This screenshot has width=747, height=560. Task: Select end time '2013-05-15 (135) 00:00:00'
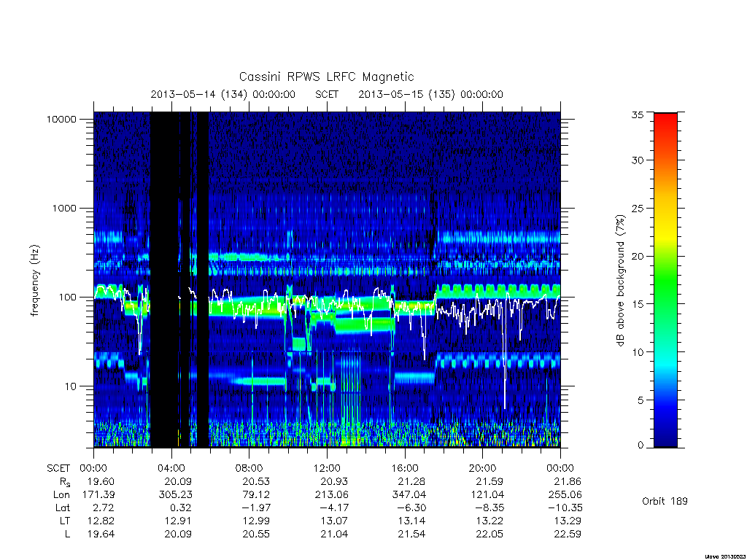point(430,94)
